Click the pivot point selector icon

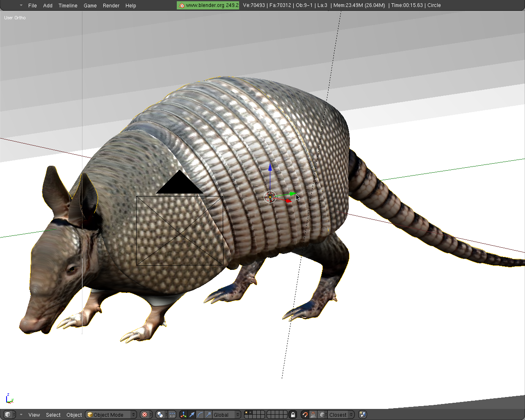coord(161,415)
